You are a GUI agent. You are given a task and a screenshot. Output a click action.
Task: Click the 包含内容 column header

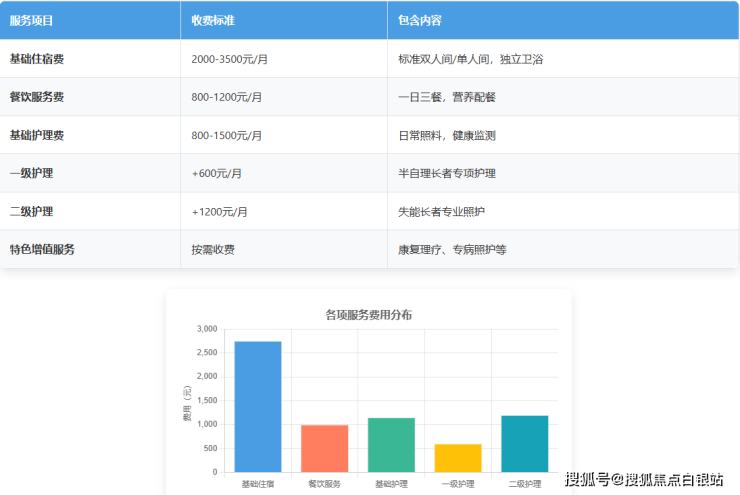tap(420, 20)
